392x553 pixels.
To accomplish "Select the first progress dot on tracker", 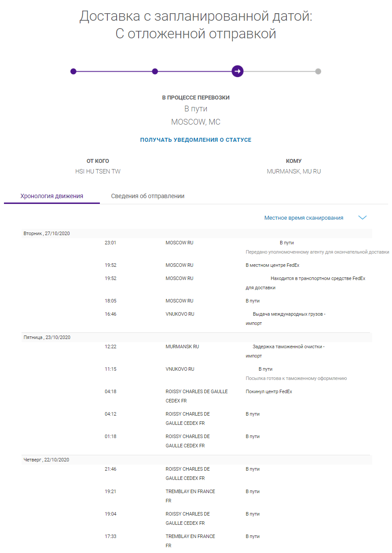I will [74, 71].
